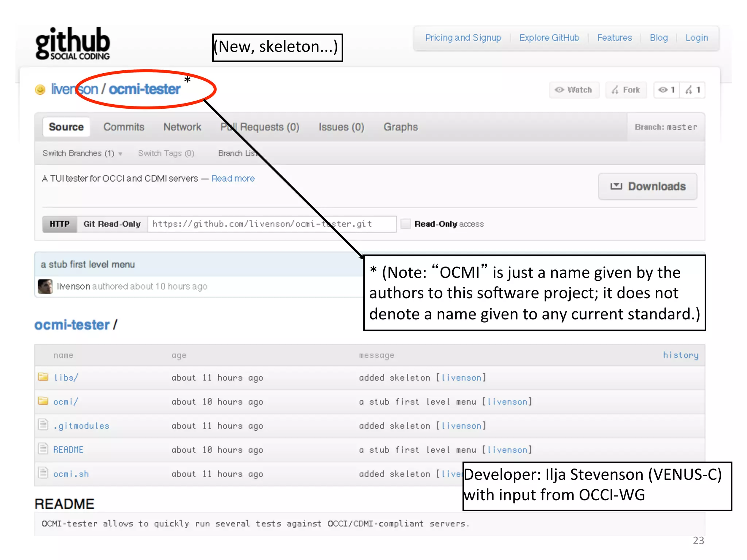Click livenson in the libs/ row message
The height and width of the screenshot is (560, 747).
tap(461, 378)
